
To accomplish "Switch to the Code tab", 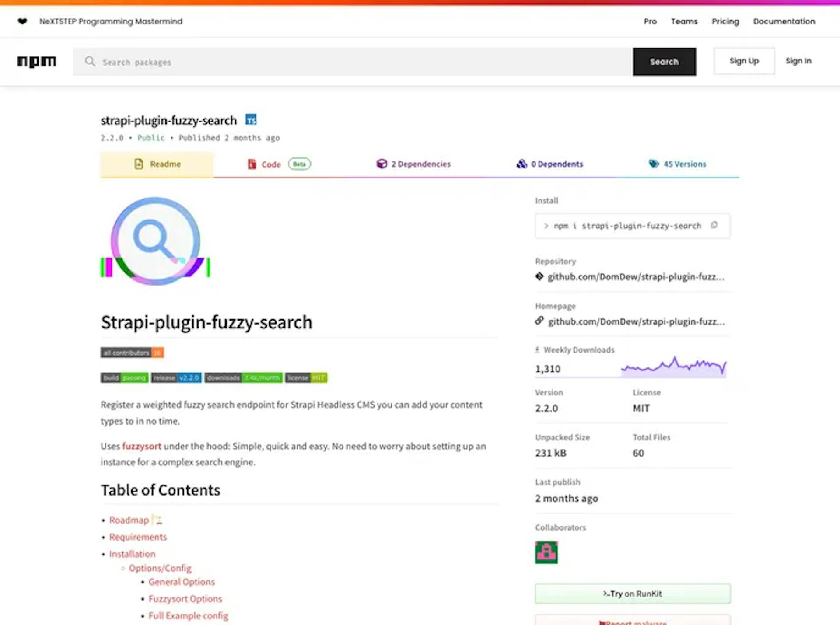I will (x=279, y=164).
